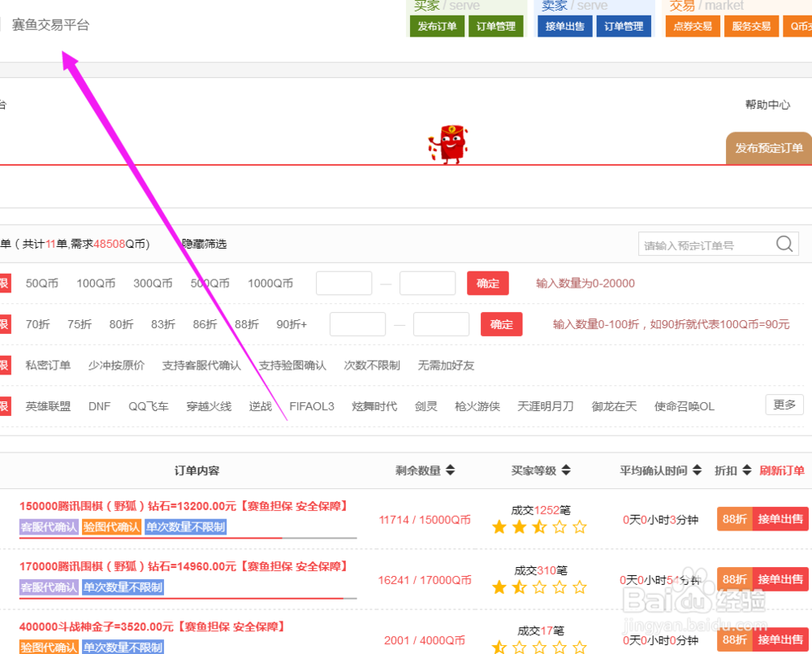
Task: Click star rating of 成交1252笔 order
Action: click(539, 527)
